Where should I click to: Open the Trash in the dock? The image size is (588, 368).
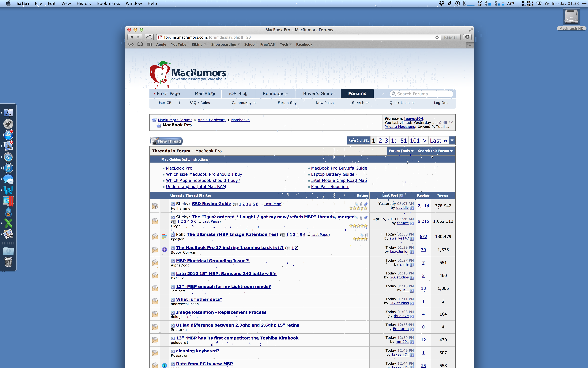point(8,262)
